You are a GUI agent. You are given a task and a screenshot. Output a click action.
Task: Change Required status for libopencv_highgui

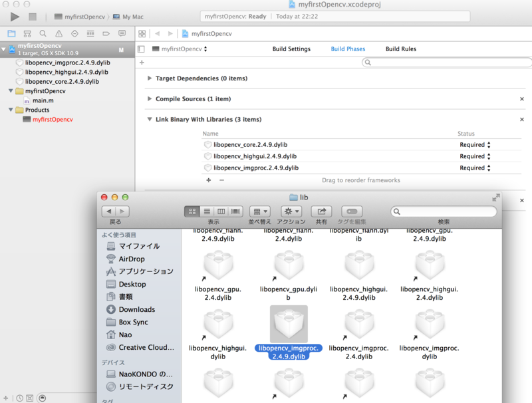tap(475, 156)
